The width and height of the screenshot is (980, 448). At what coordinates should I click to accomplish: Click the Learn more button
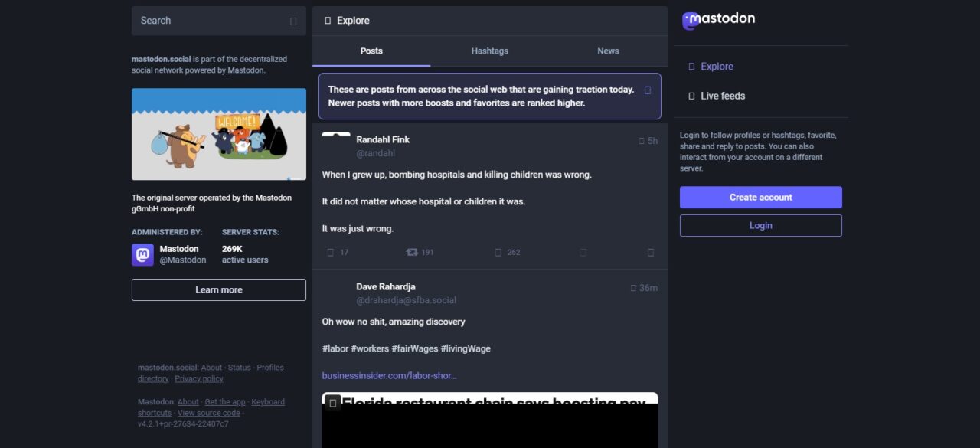pos(219,290)
